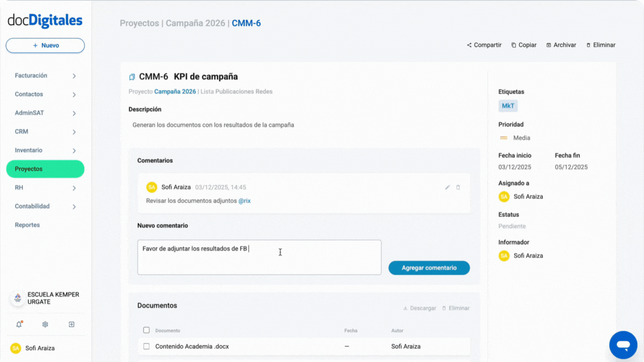Click the logout icon in the sidebar

pyautogui.click(x=71, y=324)
